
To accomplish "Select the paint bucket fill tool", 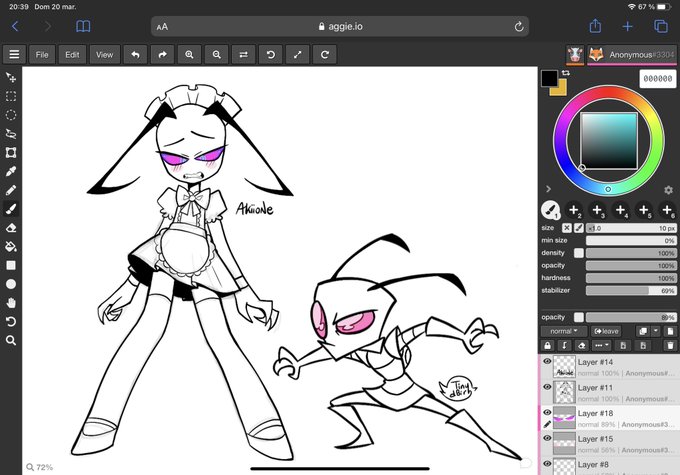I will 11,246.
